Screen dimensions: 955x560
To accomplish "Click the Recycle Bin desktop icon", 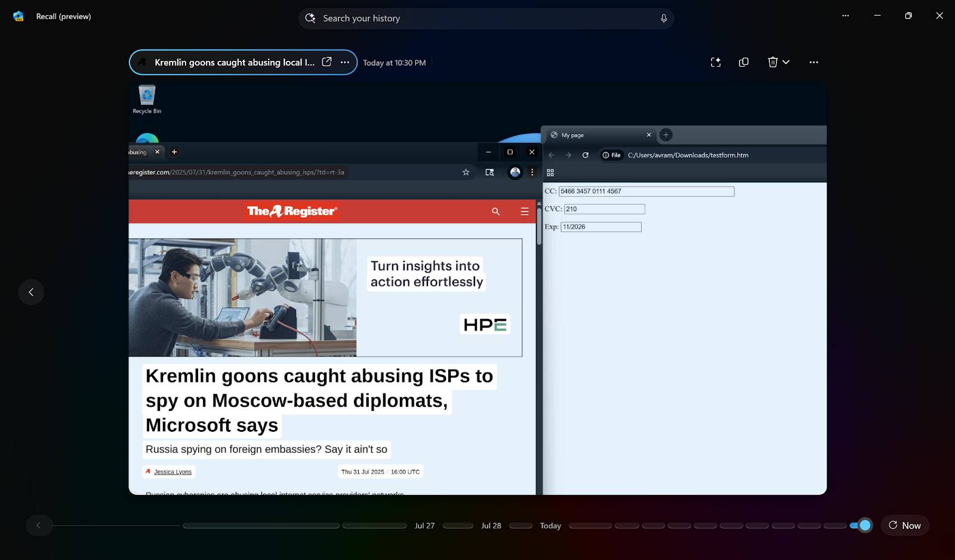I will coord(147,100).
